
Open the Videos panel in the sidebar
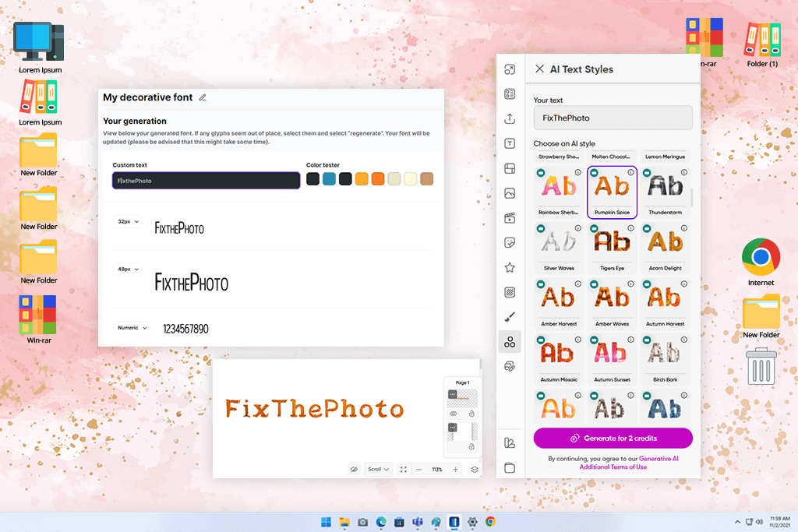pyautogui.click(x=510, y=217)
